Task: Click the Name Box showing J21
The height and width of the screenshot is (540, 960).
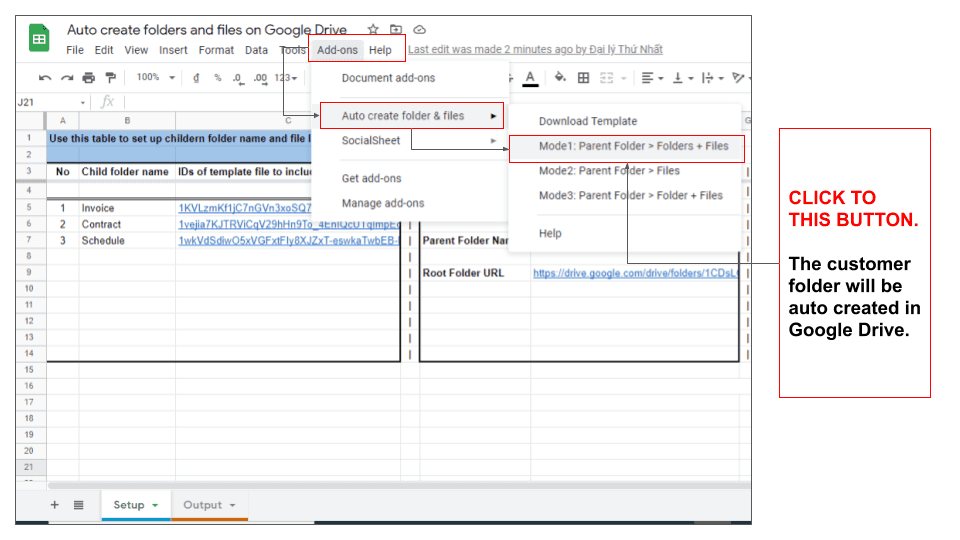Action: [45, 102]
